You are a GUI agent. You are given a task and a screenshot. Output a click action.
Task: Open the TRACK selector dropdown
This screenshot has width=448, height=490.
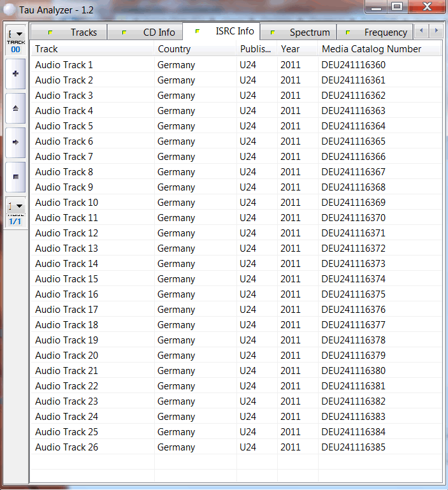(15, 34)
